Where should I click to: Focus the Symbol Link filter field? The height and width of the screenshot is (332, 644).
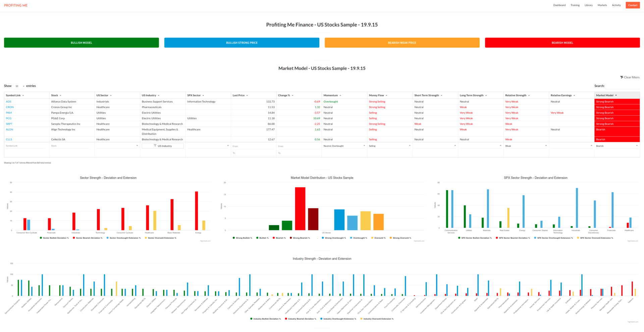point(25,146)
